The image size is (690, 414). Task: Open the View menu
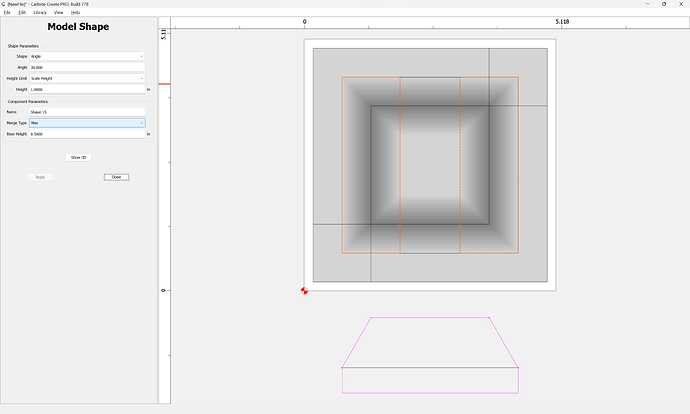59,12
